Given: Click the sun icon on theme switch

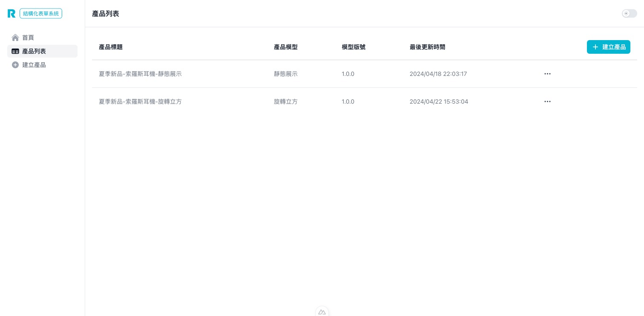Looking at the screenshot, I should pos(626,13).
